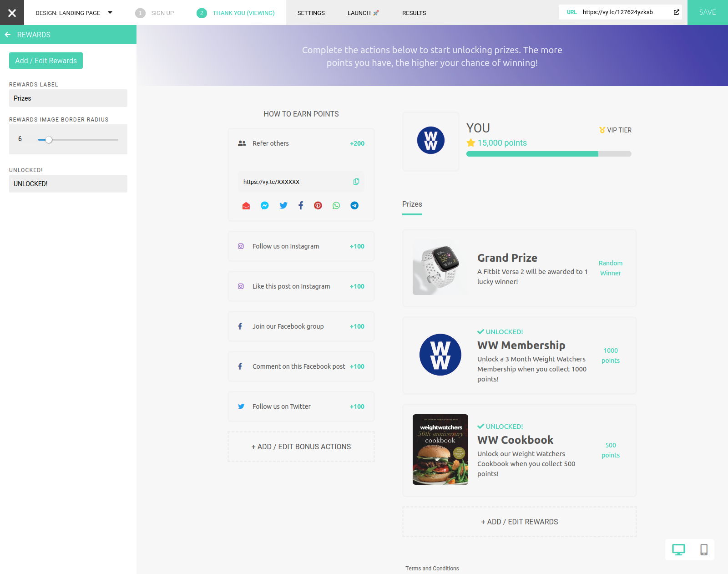Switch to mobile preview icon
The width and height of the screenshot is (728, 574).
click(704, 550)
